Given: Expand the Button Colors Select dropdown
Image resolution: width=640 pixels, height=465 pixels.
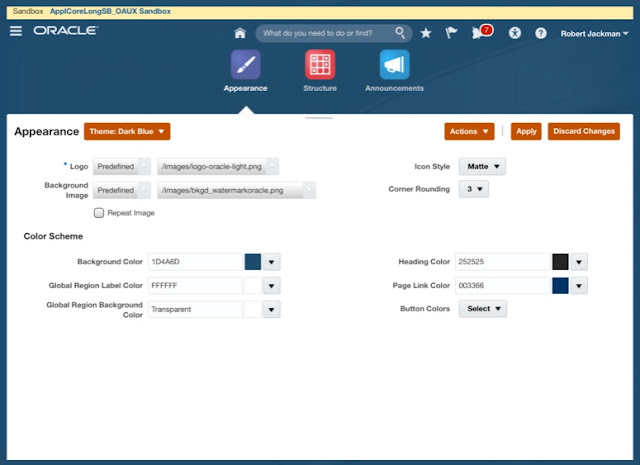Looking at the screenshot, I should click(x=483, y=309).
